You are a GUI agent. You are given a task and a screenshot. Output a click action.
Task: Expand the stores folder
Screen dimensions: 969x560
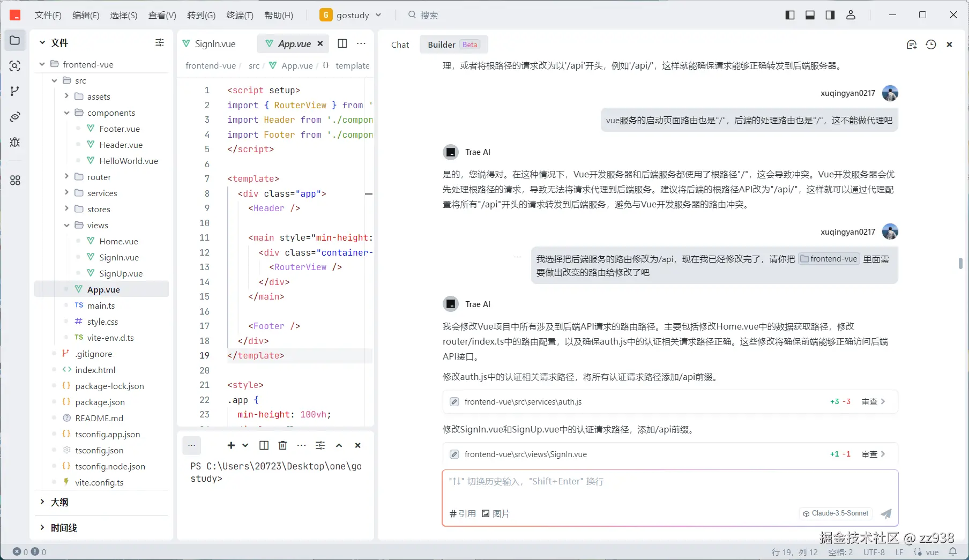67,209
